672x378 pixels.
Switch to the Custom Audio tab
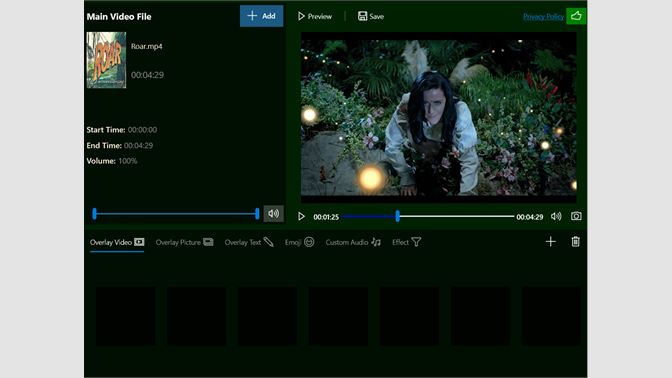353,243
